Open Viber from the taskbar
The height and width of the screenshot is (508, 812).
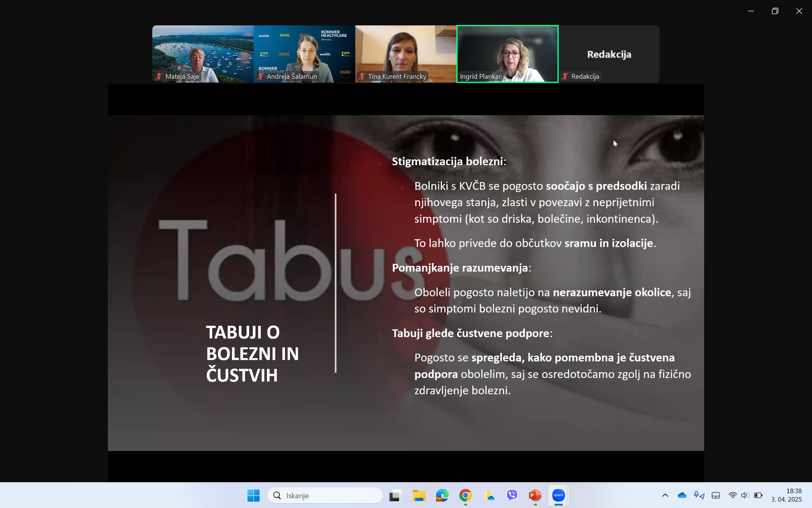(512, 495)
